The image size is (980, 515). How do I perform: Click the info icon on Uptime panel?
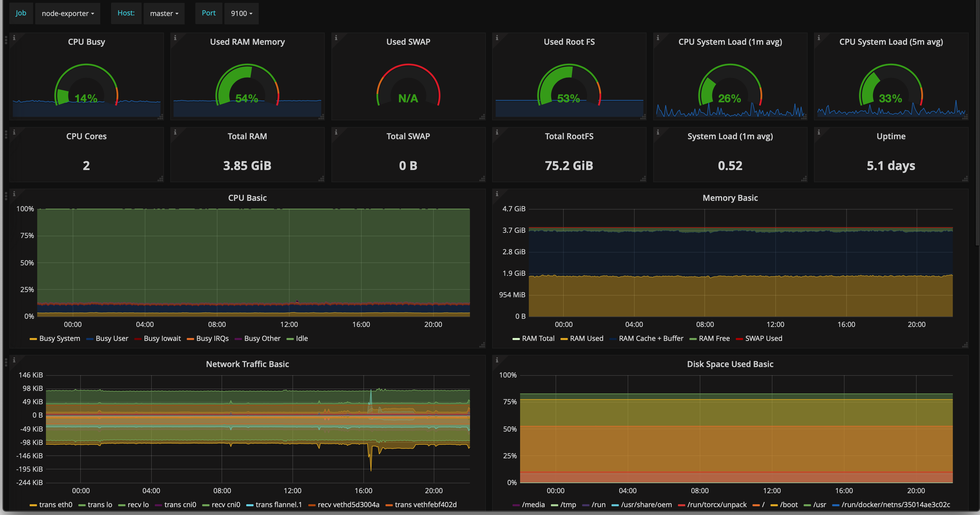pyautogui.click(x=819, y=132)
